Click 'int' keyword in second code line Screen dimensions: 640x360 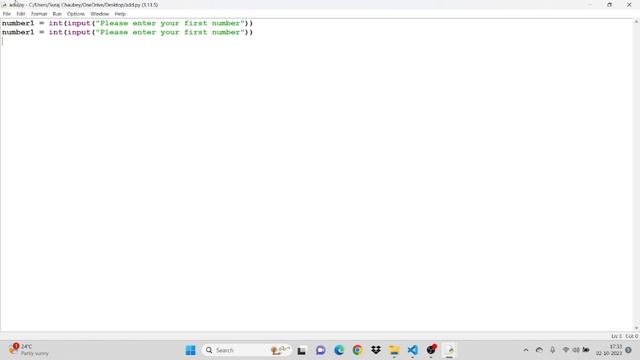click(56, 32)
